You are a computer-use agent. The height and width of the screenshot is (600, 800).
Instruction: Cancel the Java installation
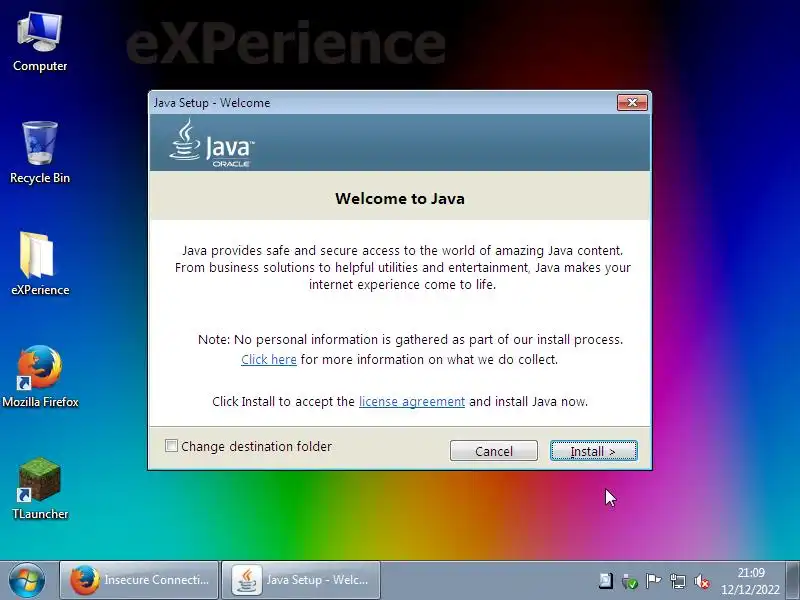[493, 451]
